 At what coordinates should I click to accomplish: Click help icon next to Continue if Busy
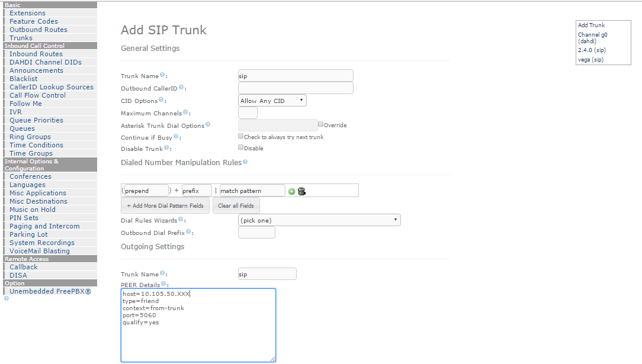(x=176, y=136)
